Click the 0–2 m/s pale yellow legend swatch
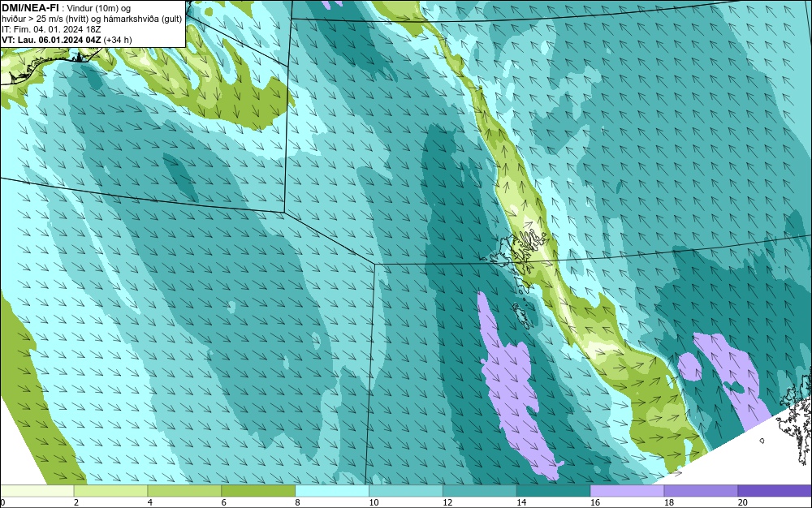 pyautogui.click(x=37, y=491)
